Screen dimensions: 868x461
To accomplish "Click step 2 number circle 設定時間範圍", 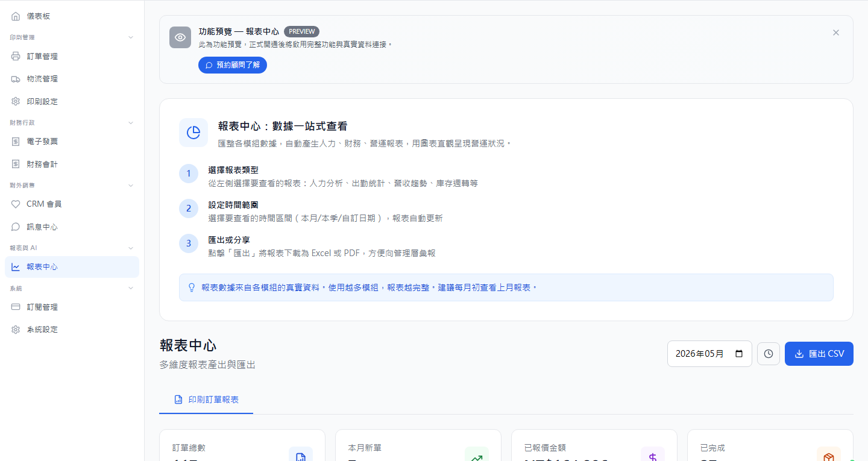I will pos(189,209).
